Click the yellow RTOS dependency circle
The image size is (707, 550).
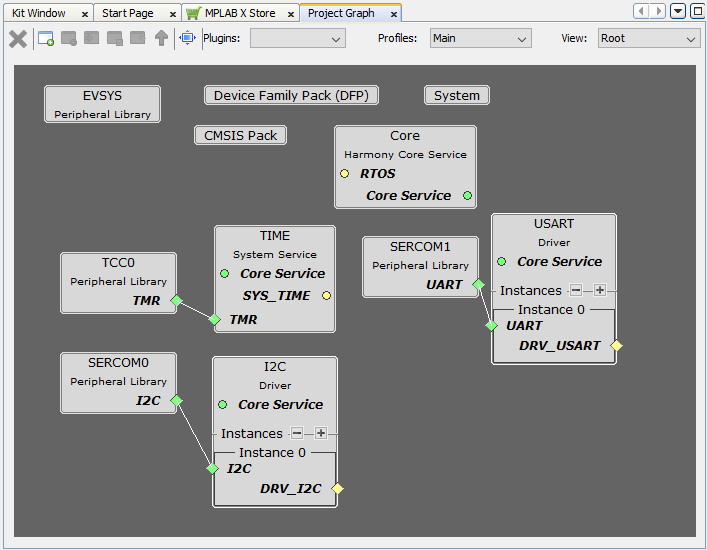(x=345, y=173)
